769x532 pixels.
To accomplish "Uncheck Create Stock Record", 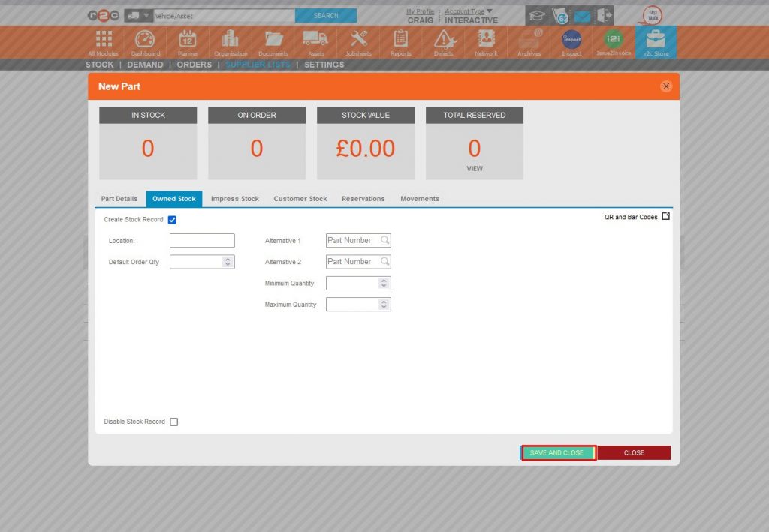I will point(171,219).
